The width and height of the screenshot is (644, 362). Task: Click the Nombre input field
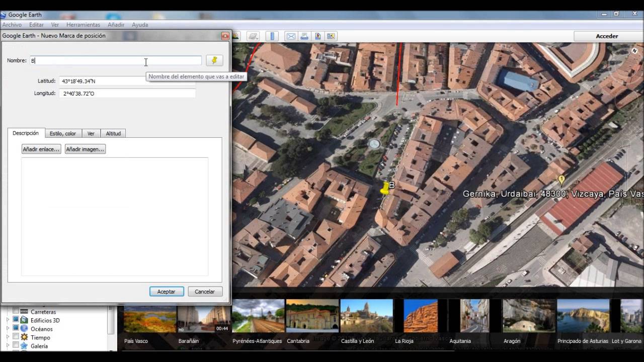[x=116, y=60]
